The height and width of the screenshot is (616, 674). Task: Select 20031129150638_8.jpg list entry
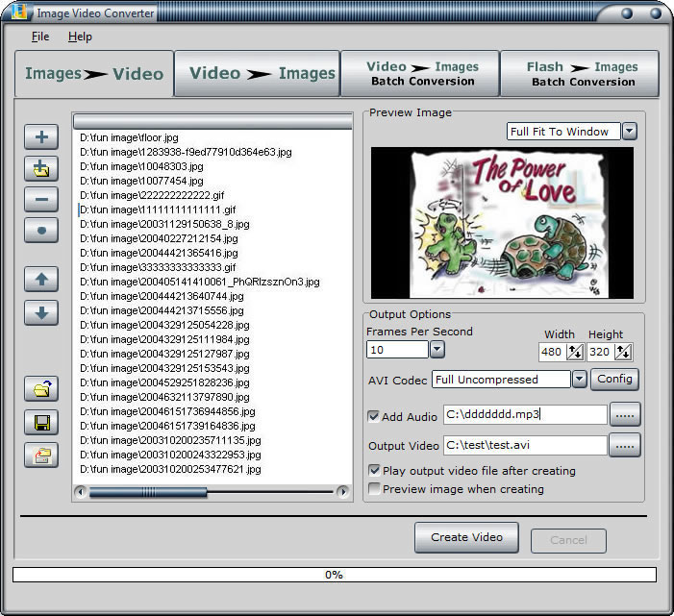164,224
